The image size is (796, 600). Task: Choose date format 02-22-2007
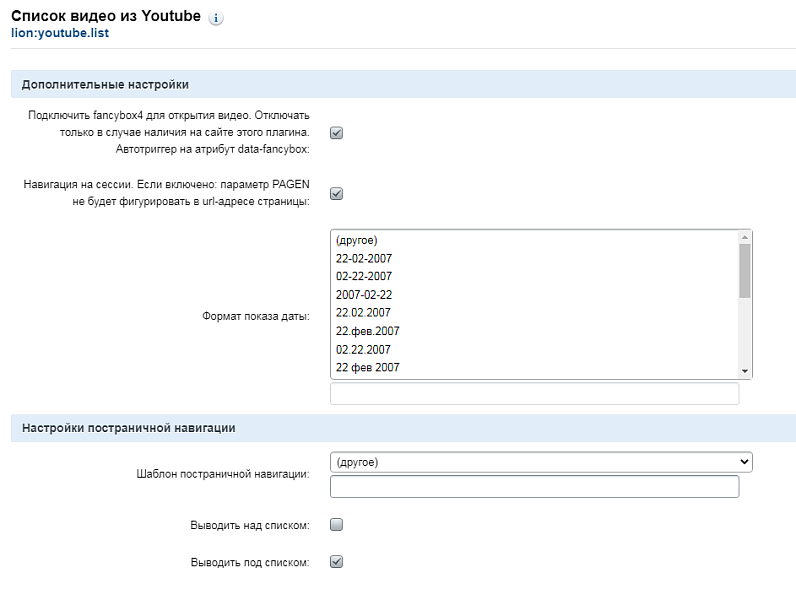(364, 276)
